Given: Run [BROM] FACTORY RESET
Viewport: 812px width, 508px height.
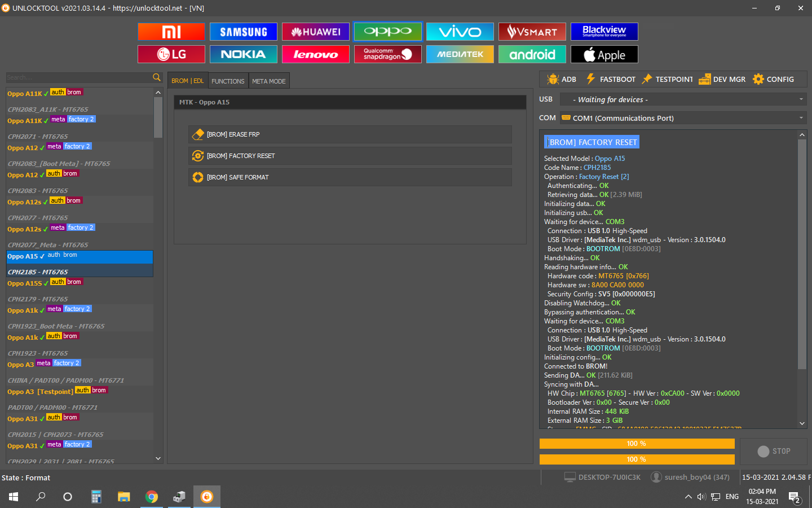Looking at the screenshot, I should coord(350,156).
